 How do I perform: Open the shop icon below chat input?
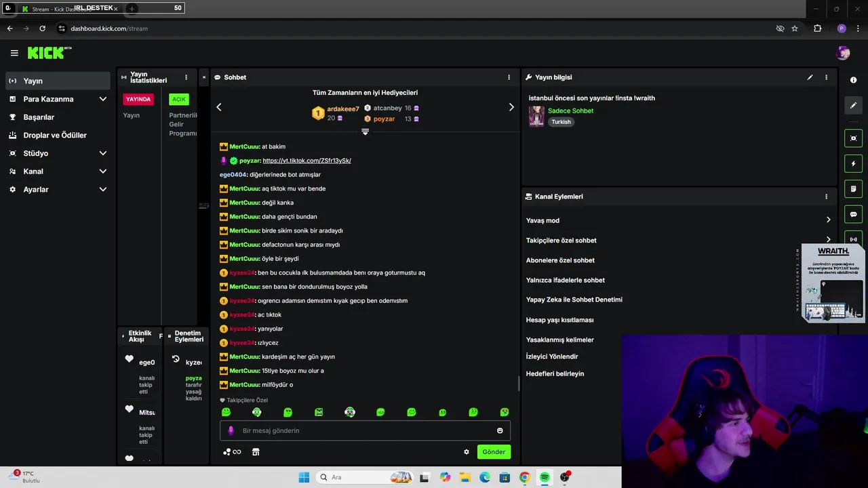pyautogui.click(x=256, y=452)
